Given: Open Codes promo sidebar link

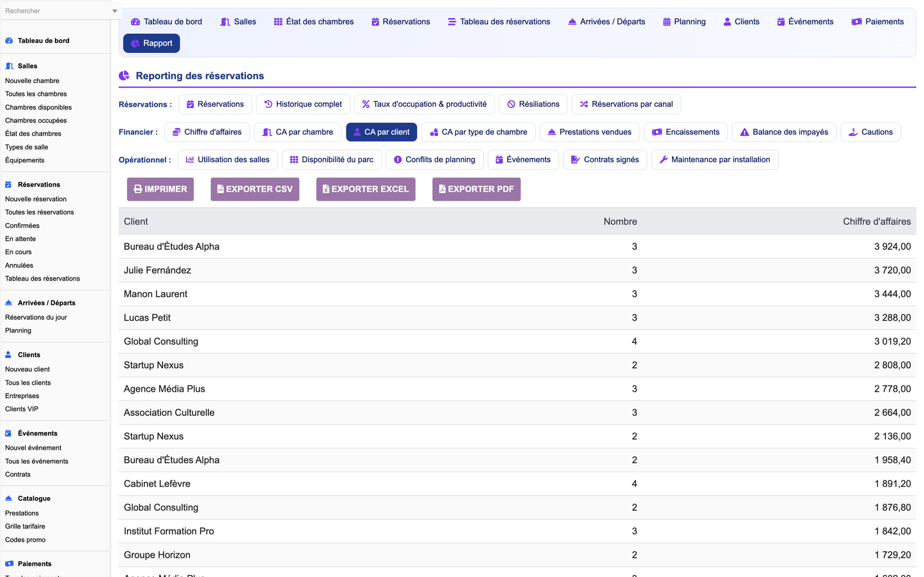Looking at the screenshot, I should click(26, 540).
